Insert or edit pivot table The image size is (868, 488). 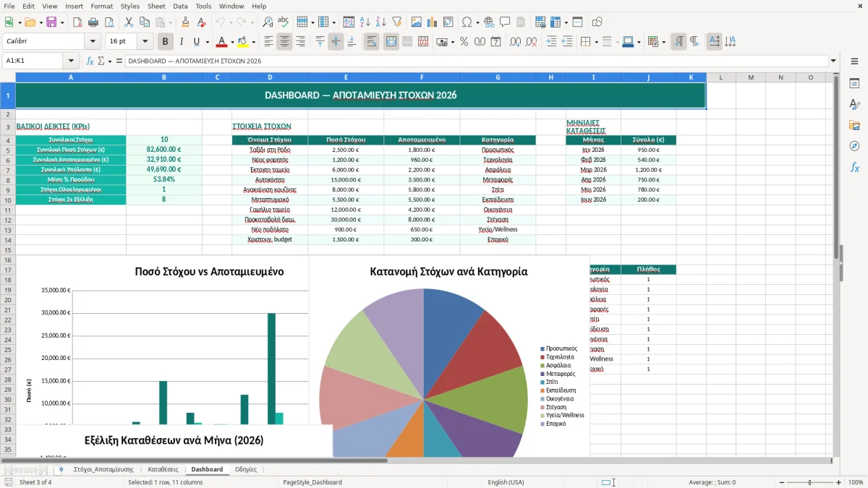click(x=448, y=22)
